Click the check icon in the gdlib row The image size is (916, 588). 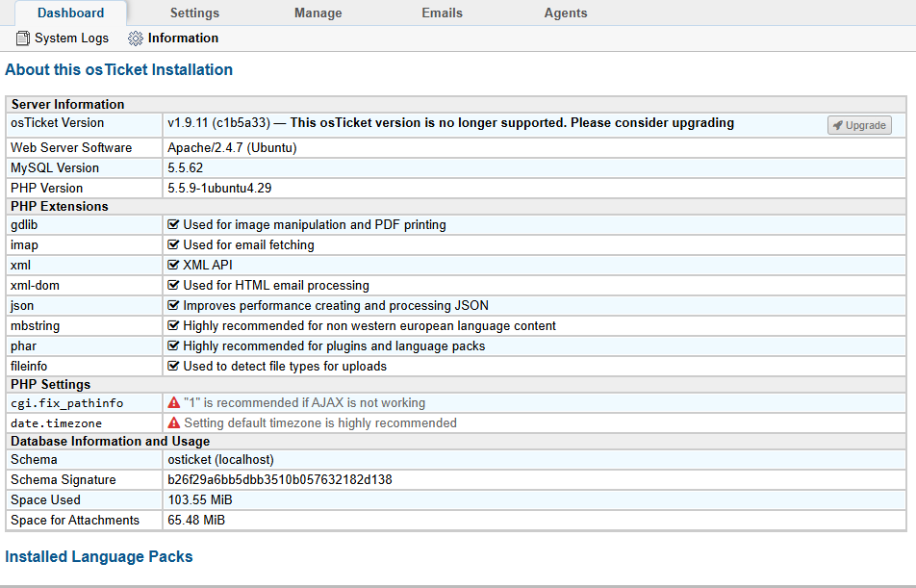click(173, 224)
